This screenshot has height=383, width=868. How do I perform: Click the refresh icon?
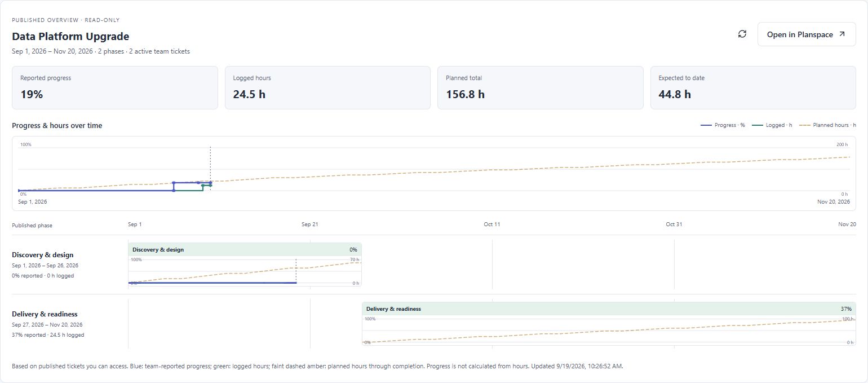742,34
